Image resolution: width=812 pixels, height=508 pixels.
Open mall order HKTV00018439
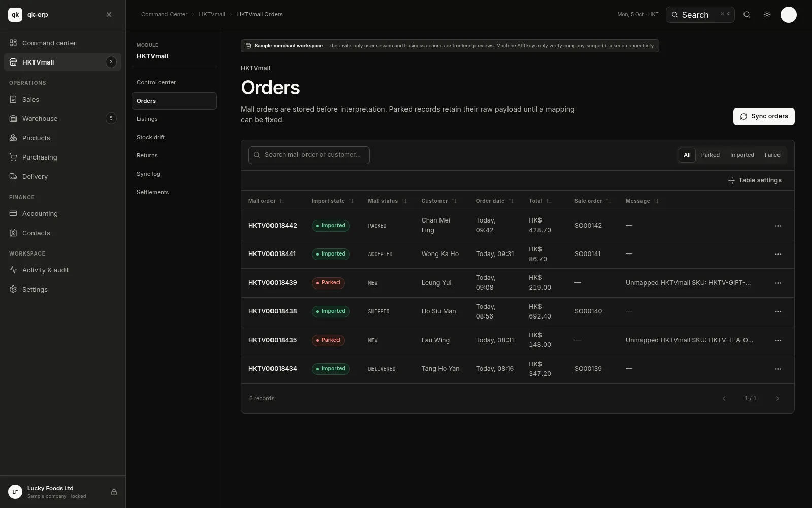(273, 283)
